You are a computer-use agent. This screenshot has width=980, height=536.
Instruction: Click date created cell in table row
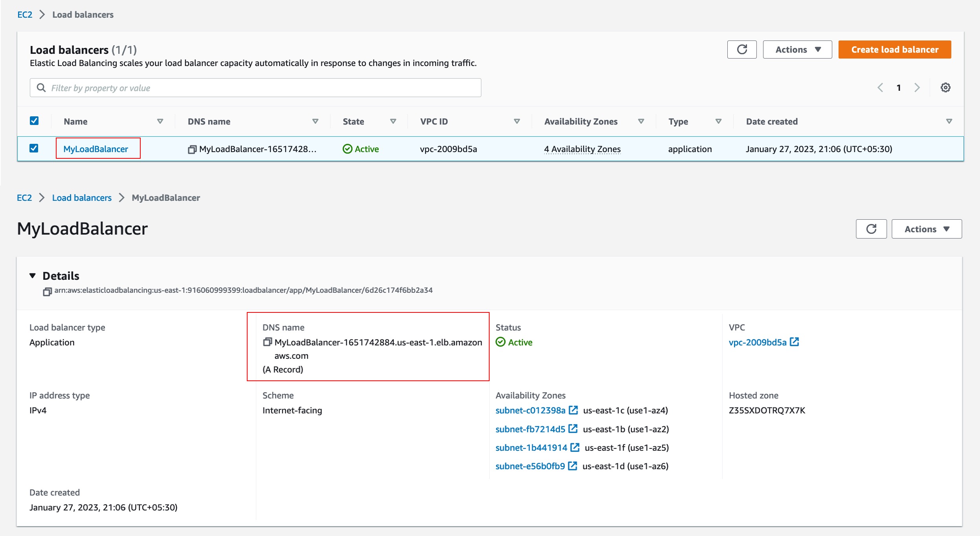click(x=819, y=149)
